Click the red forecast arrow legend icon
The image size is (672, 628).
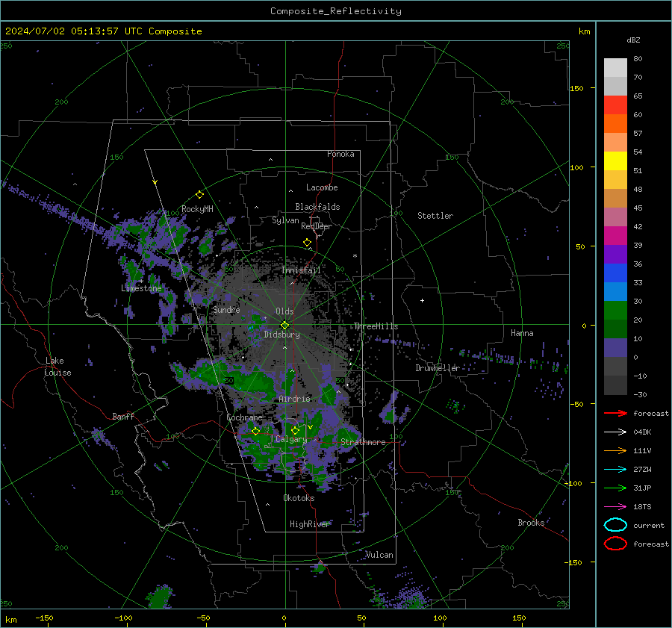pyautogui.click(x=615, y=413)
